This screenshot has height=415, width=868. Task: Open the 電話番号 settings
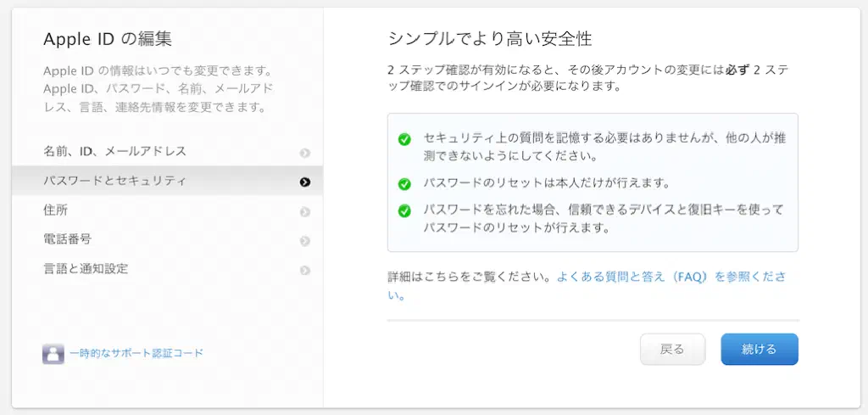coord(68,240)
